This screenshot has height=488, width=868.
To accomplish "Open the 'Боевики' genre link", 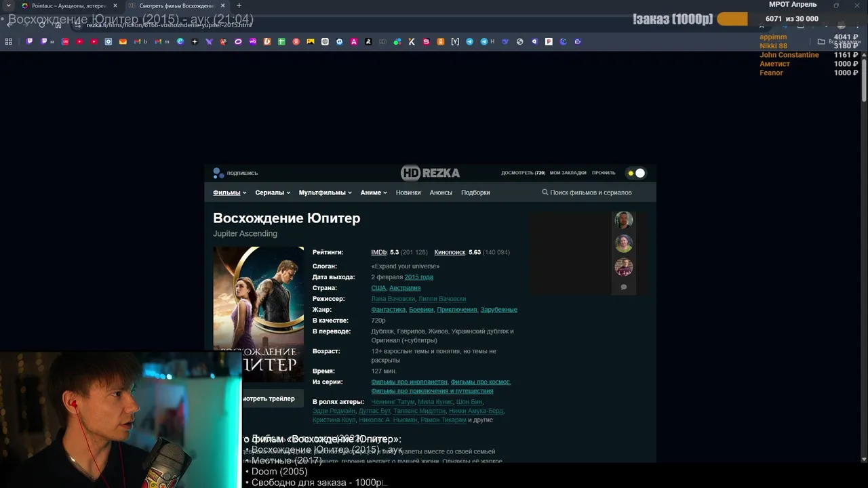I will pyautogui.click(x=421, y=310).
